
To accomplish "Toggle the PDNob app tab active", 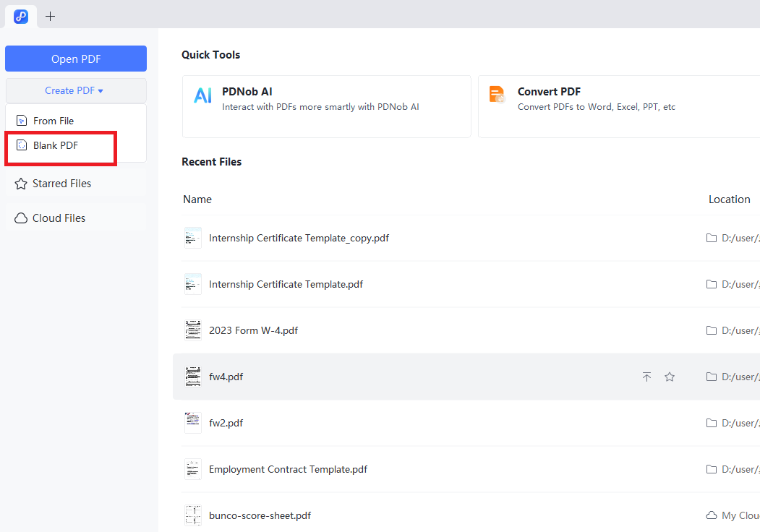I will coord(20,16).
